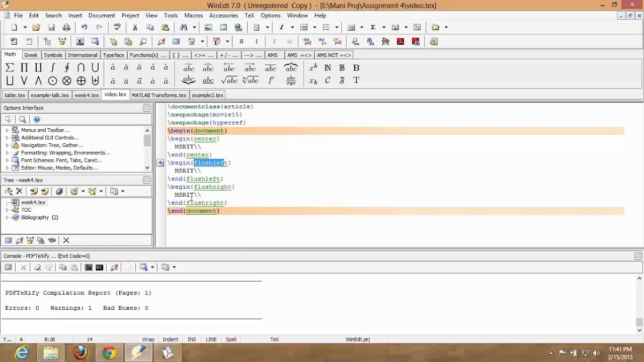Run spell check from toolbar

pos(117,28)
